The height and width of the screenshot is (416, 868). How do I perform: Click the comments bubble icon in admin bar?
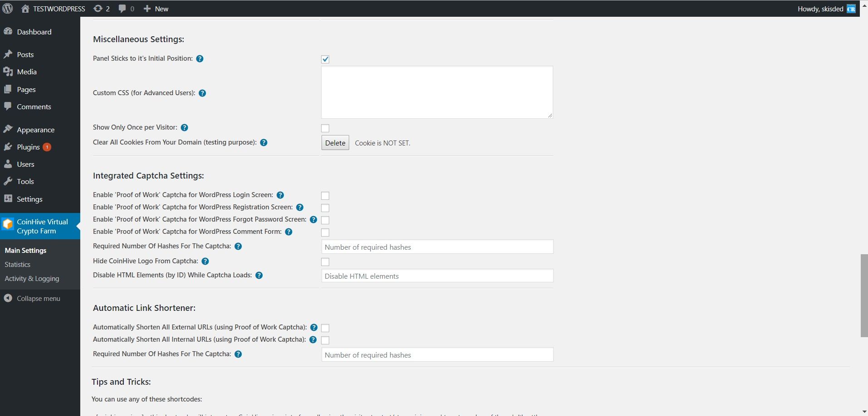(x=122, y=9)
